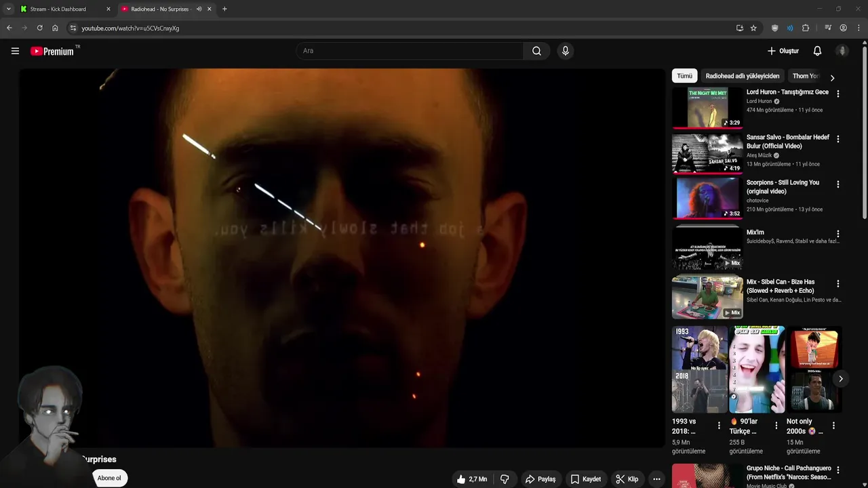This screenshot has width=868, height=488.
Task: Select the Tümü filter chip
Action: [x=684, y=76]
